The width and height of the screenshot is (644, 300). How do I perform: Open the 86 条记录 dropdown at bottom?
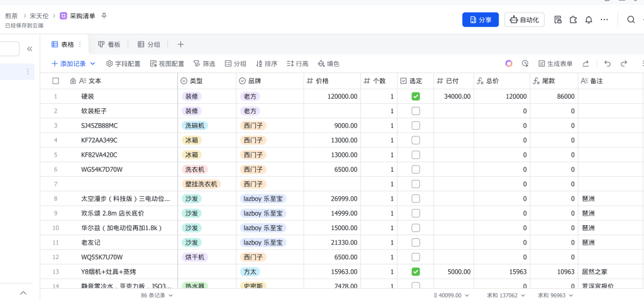pos(157,295)
